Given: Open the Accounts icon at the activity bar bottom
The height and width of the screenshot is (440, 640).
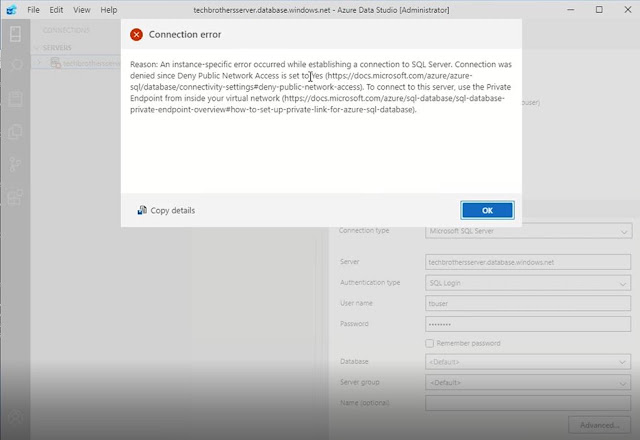Looking at the screenshot, I should coord(16,417).
